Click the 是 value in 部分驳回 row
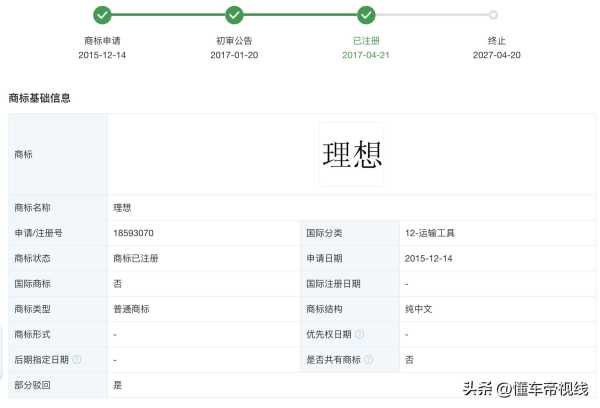This screenshot has height=408, width=600. 117,385
